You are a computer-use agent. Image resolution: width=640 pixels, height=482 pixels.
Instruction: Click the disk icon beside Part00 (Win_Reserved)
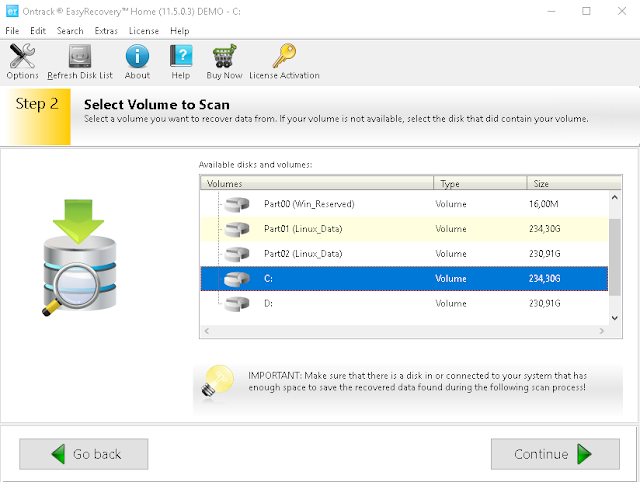tap(237, 204)
